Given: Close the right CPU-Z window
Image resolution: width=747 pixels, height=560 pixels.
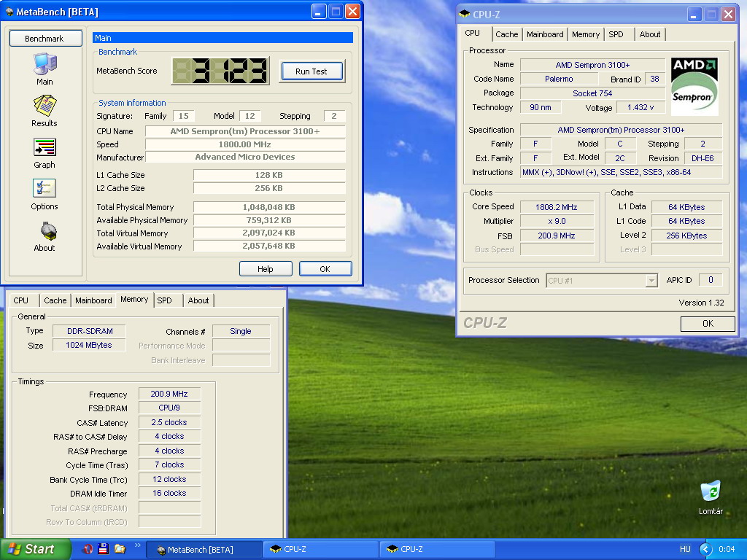Looking at the screenshot, I should coord(729,15).
